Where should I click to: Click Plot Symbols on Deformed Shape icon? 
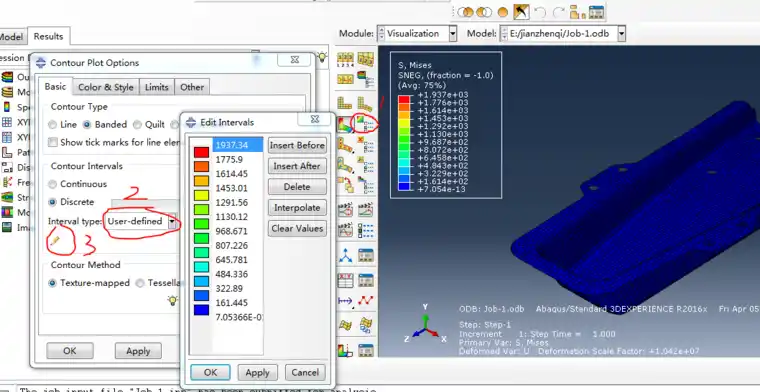pyautogui.click(x=345, y=144)
